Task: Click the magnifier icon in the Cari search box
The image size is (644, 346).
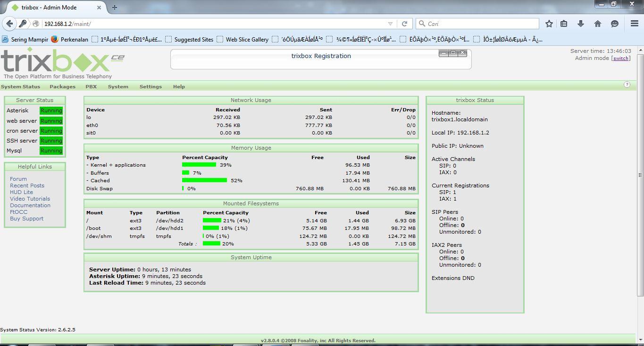Action: pyautogui.click(x=422, y=24)
